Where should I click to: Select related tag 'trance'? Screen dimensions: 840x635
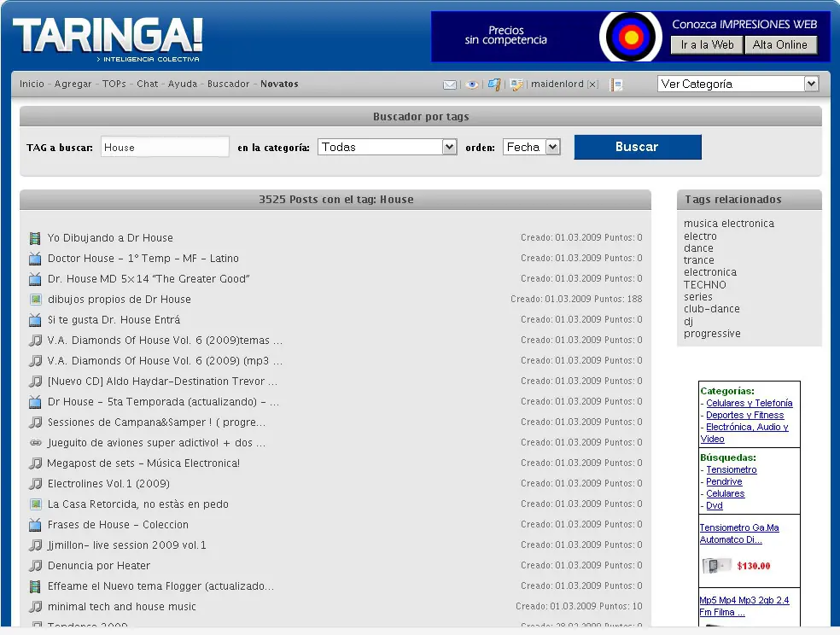point(698,260)
